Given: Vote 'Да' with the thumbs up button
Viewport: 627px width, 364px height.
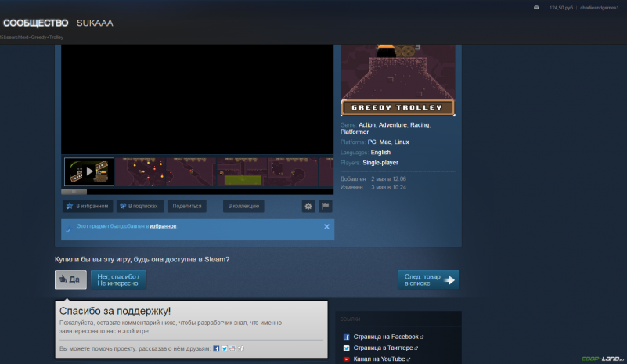Looking at the screenshot, I should pyautogui.click(x=70, y=279).
